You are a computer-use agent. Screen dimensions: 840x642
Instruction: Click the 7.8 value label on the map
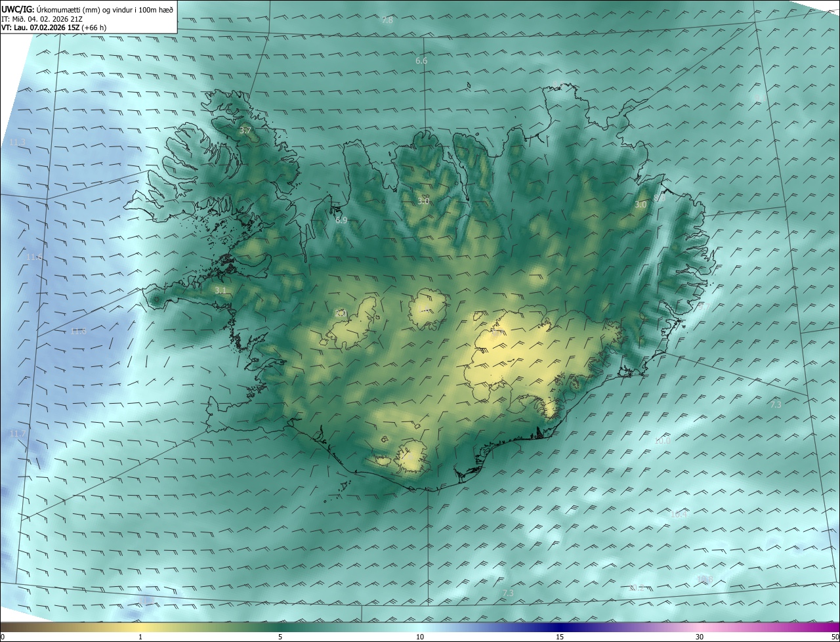click(x=387, y=20)
